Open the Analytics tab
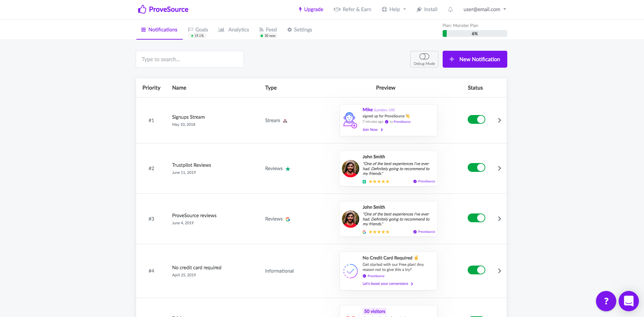Screen dimensions: 644x317 tap(234, 30)
